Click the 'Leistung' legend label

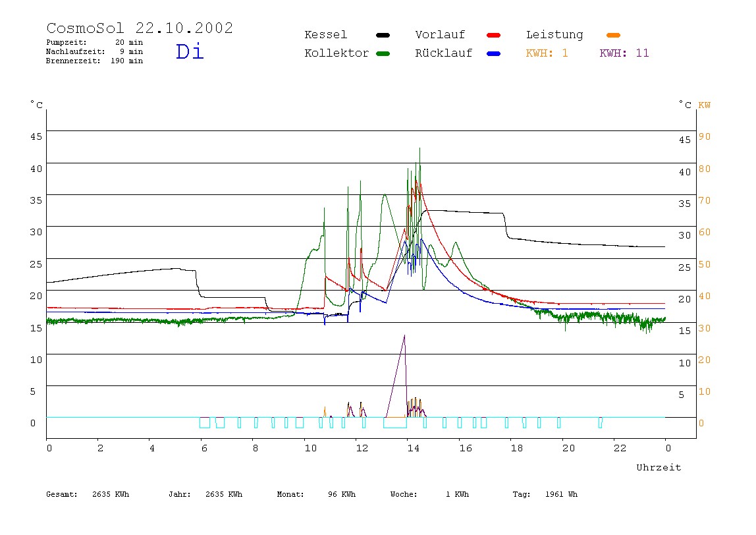pos(554,35)
